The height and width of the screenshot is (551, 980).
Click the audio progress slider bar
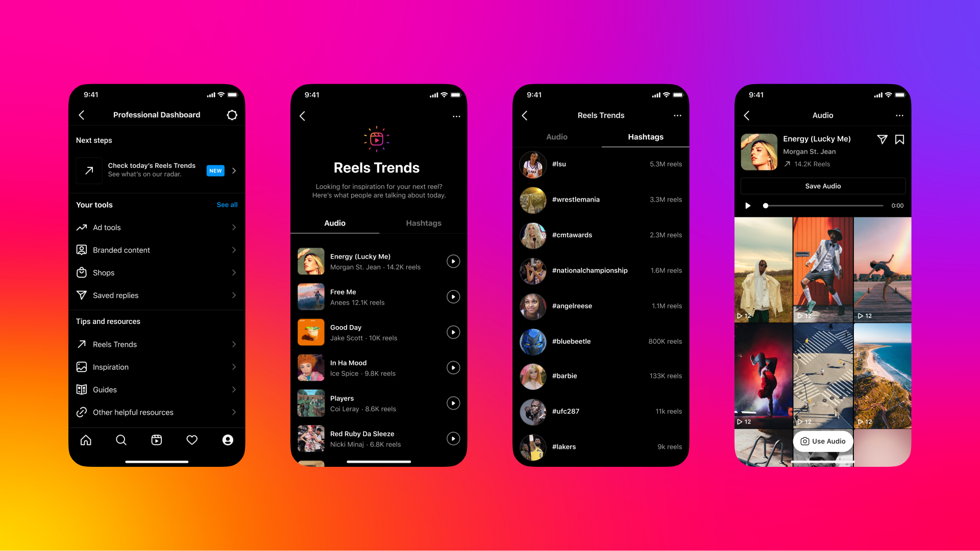(824, 205)
